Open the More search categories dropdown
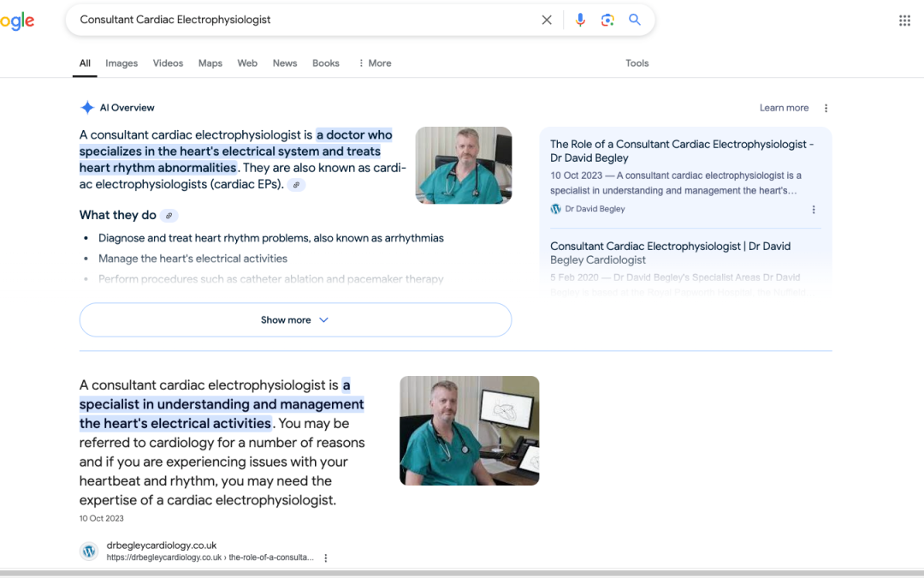Screen dimensions: 924x578 374,63
